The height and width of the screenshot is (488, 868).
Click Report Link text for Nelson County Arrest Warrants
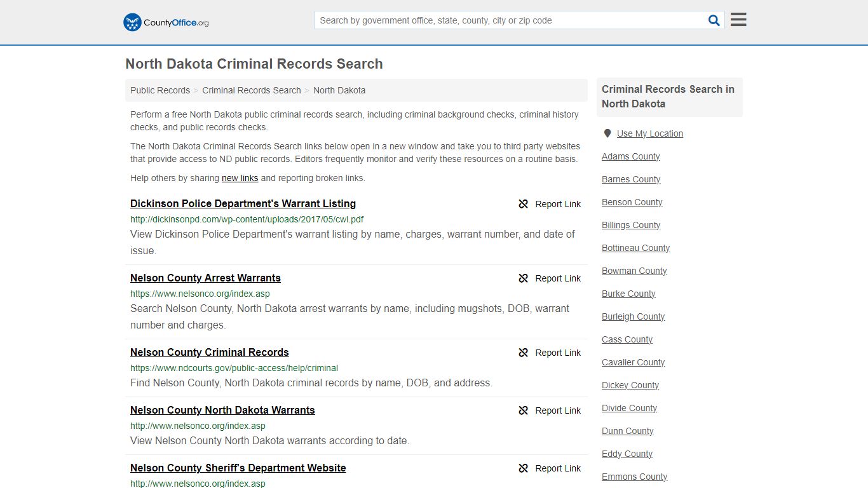[x=558, y=278]
